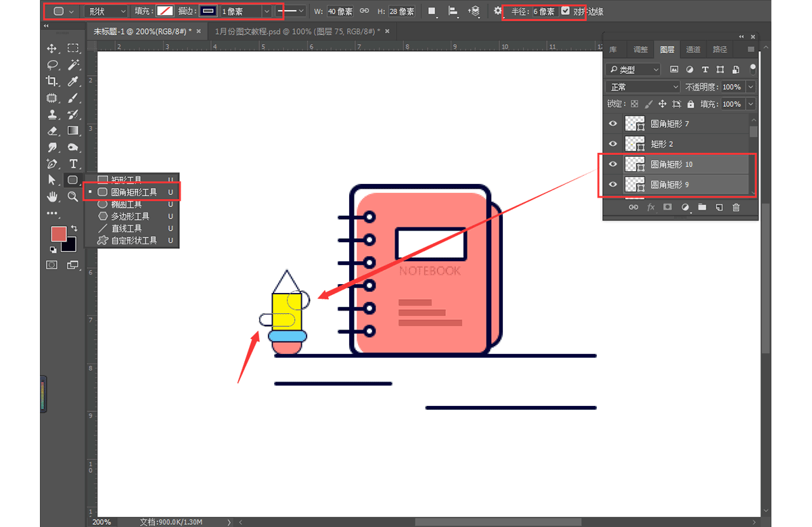This screenshot has width=812, height=527.
Task: Select the Horizontal Type tool
Action: tap(73, 164)
